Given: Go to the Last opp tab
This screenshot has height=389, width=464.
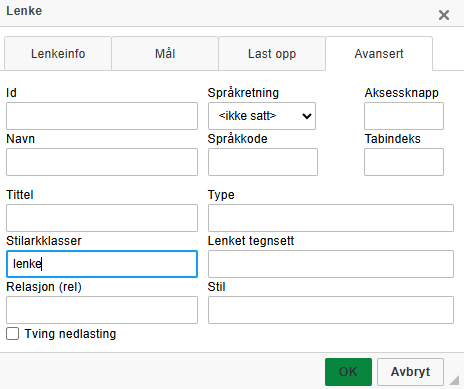Looking at the screenshot, I should (272, 54).
